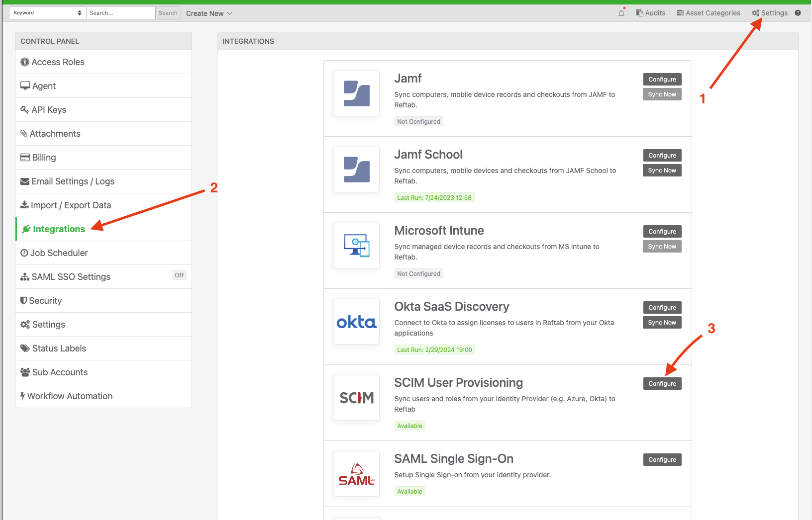Click the SCIM User Provisioning logo
The image size is (812, 520).
click(x=356, y=398)
